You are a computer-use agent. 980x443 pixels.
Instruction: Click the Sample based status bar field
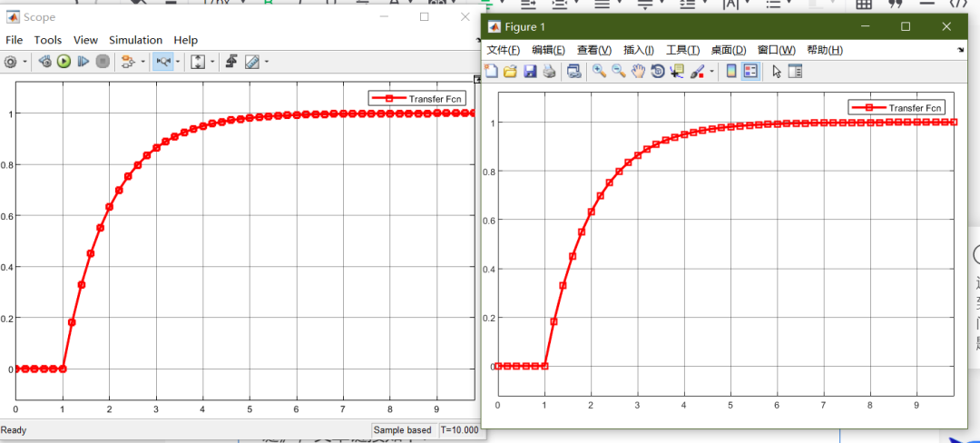click(403, 430)
